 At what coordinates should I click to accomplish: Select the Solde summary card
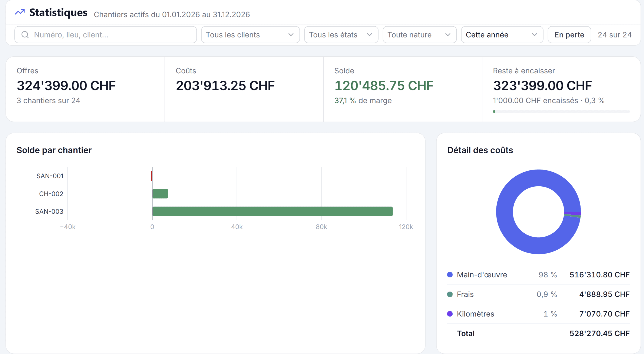coord(403,89)
